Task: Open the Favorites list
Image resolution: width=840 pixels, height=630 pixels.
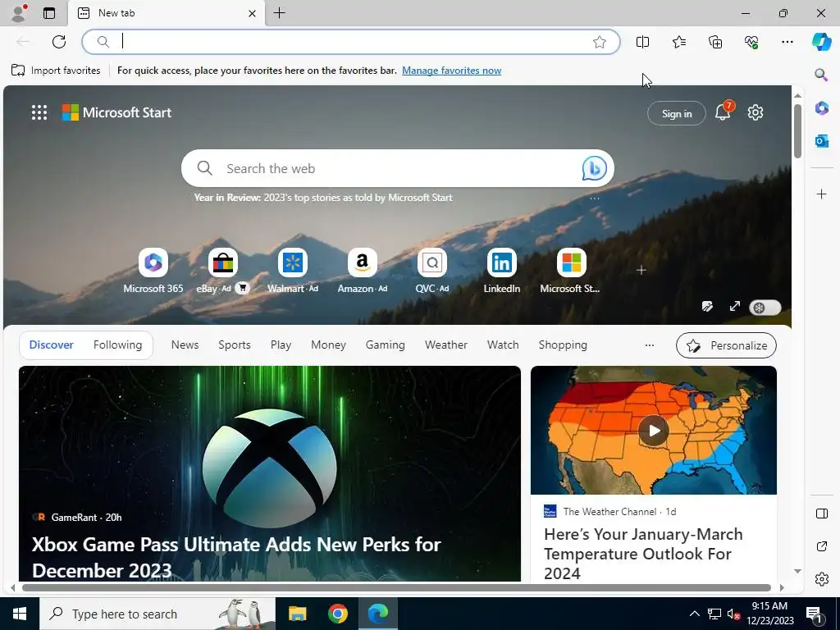Action: coord(678,42)
